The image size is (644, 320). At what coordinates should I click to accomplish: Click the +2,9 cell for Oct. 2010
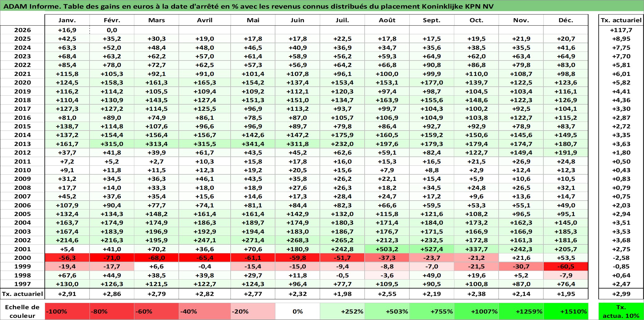(476, 170)
